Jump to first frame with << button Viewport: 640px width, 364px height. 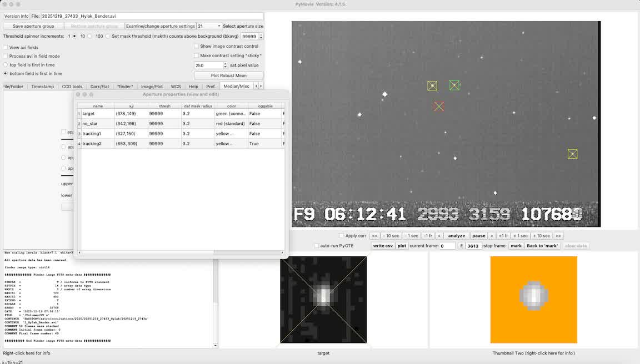tap(374, 236)
